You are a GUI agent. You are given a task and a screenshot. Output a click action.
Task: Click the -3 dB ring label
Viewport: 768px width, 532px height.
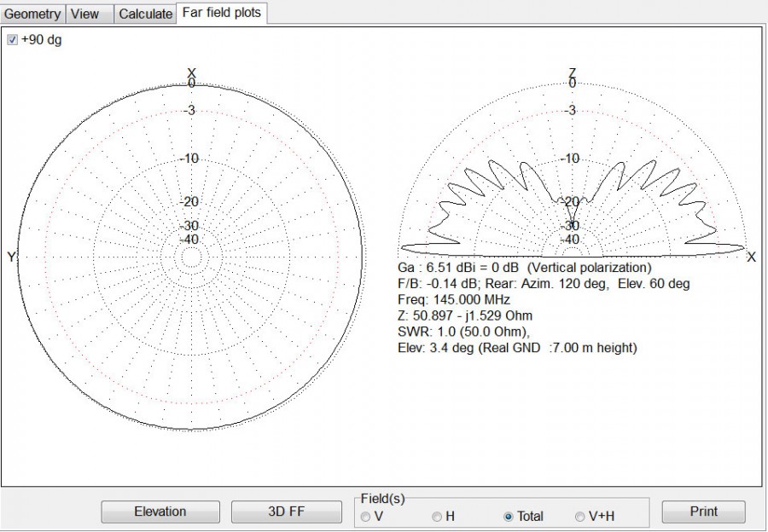(x=189, y=110)
